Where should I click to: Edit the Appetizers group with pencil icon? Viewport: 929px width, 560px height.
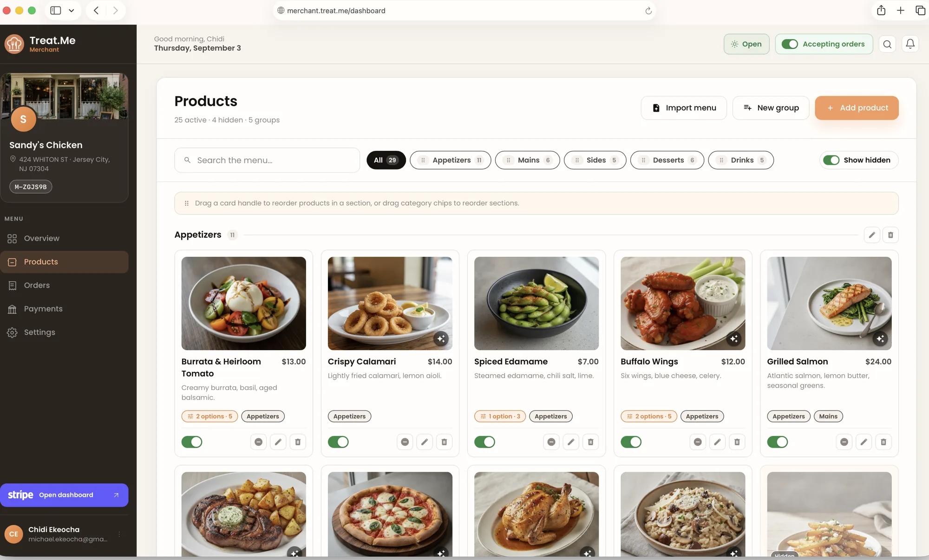click(872, 235)
